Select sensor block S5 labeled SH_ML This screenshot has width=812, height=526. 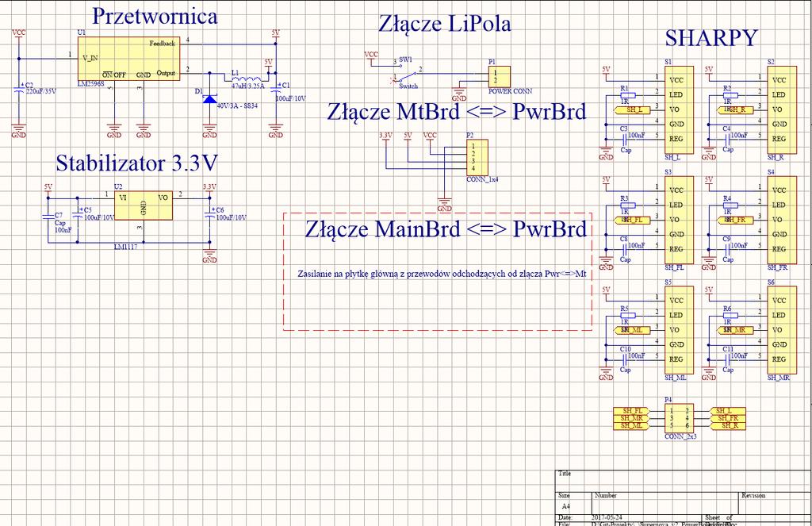pyautogui.click(x=679, y=329)
